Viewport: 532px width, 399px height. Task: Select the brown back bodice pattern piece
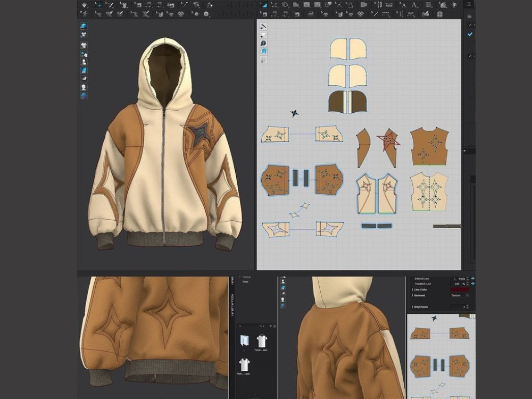coord(429,147)
